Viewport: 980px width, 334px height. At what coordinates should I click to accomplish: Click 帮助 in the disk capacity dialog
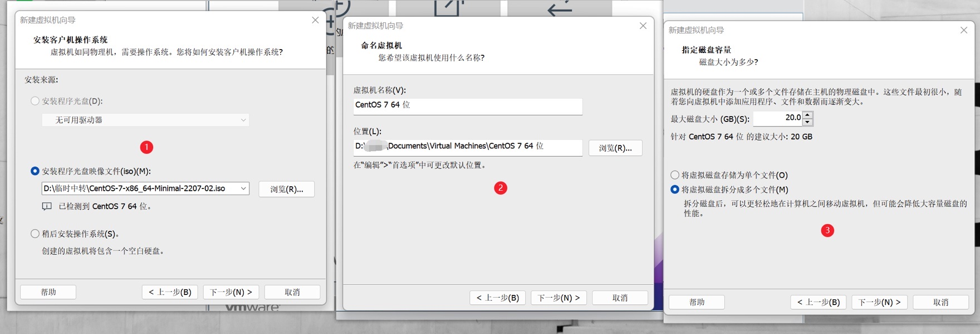697,302
